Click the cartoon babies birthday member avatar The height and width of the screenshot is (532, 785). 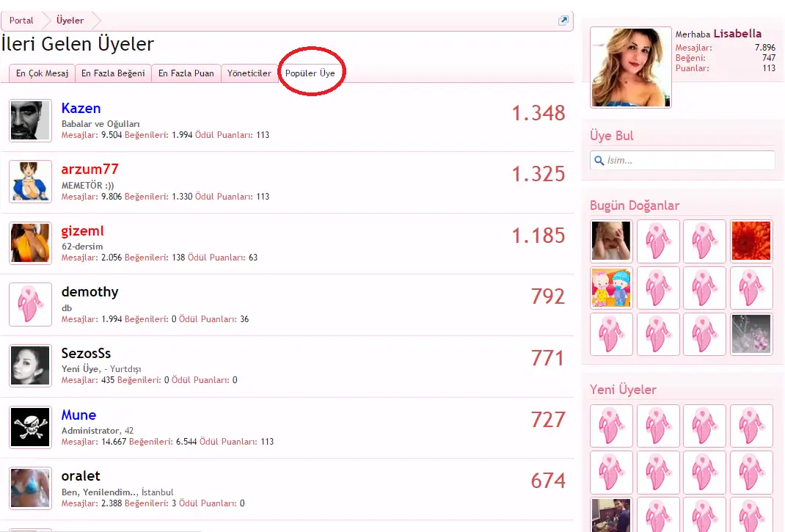point(611,288)
